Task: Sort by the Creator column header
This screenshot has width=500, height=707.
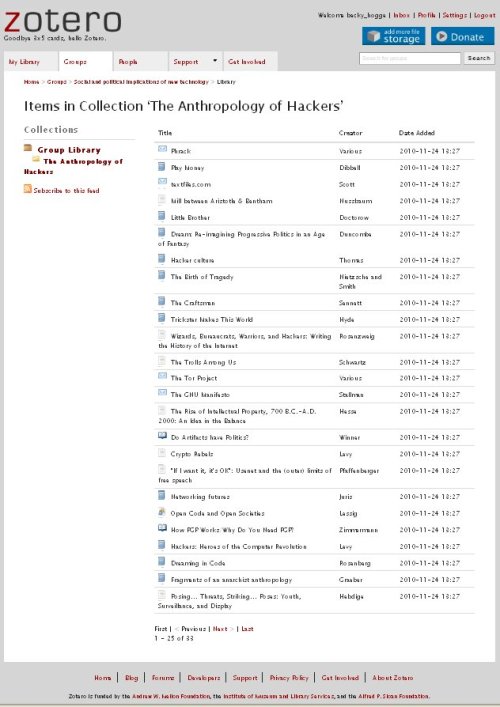Action: pos(350,133)
